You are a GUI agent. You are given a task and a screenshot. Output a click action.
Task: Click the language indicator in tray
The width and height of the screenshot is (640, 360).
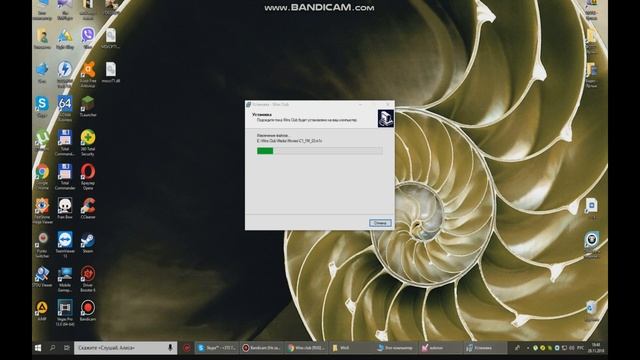coord(580,348)
